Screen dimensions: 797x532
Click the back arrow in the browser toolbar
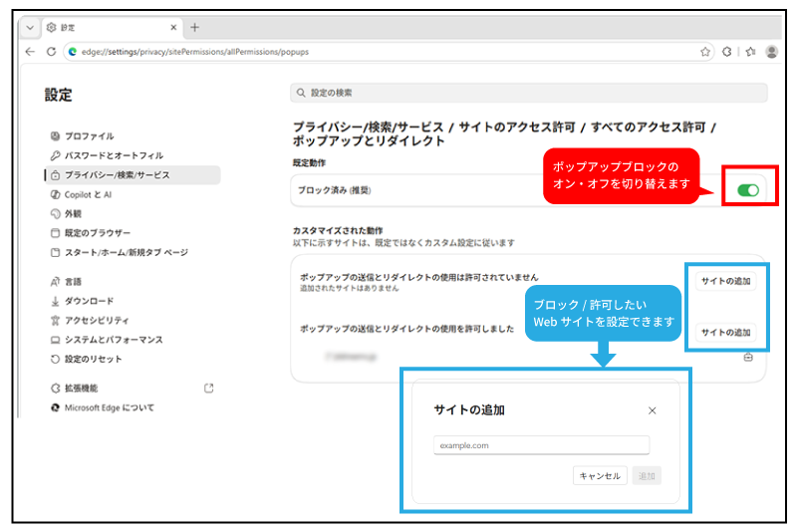click(x=30, y=52)
